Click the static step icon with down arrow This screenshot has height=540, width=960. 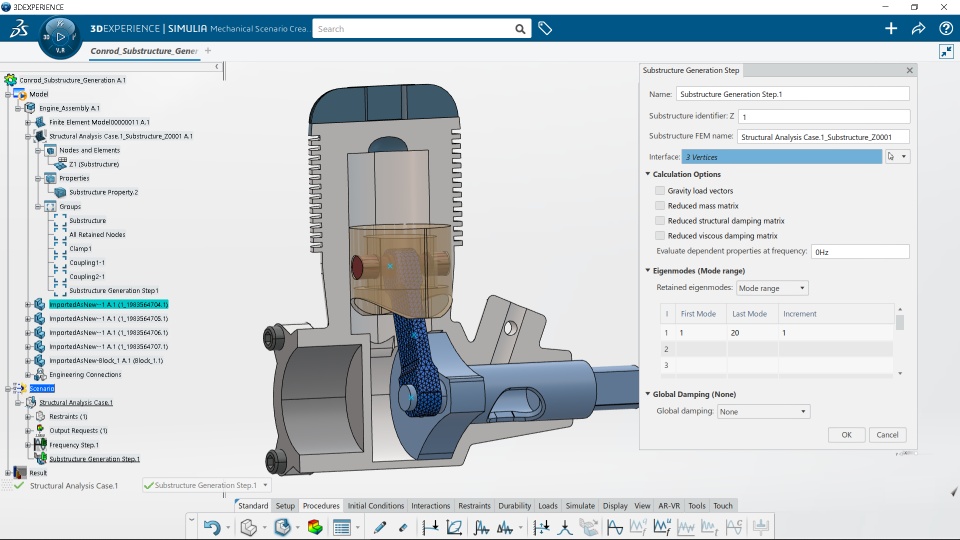(430, 527)
